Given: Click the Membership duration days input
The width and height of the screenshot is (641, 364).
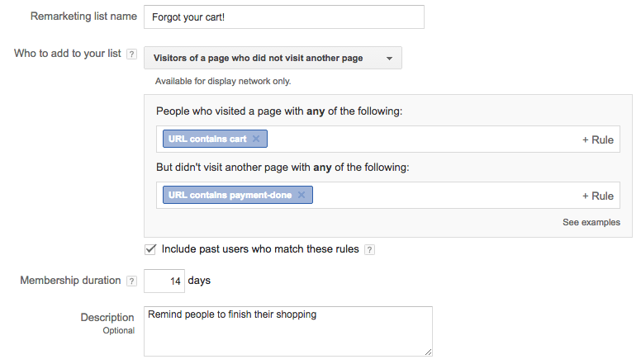Looking at the screenshot, I should click(x=164, y=281).
